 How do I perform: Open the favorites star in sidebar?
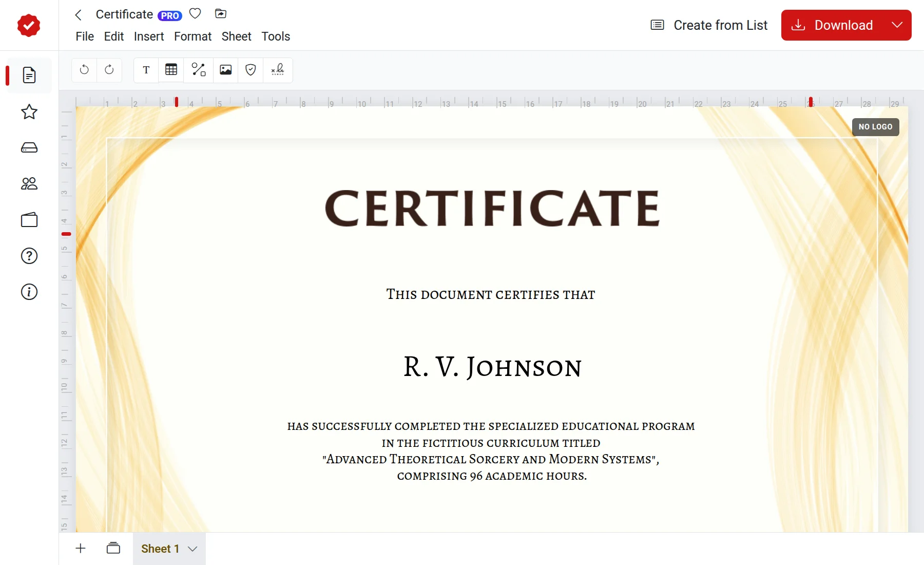point(29,112)
